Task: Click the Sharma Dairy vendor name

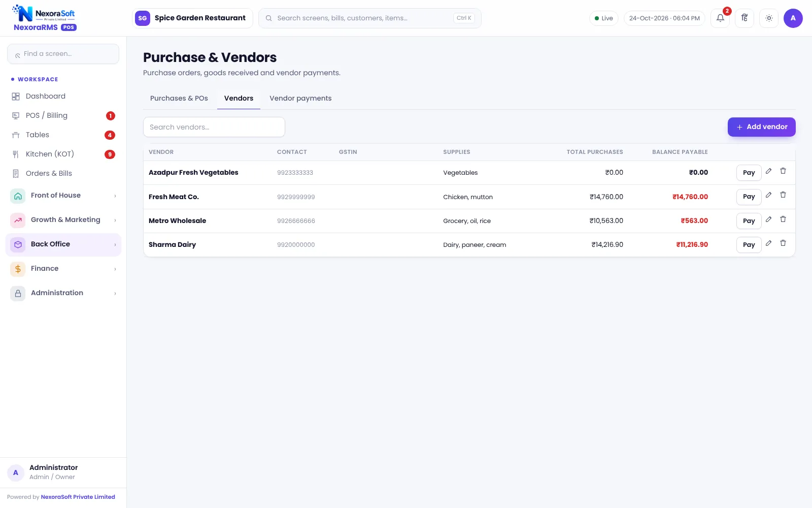Action: (x=172, y=245)
